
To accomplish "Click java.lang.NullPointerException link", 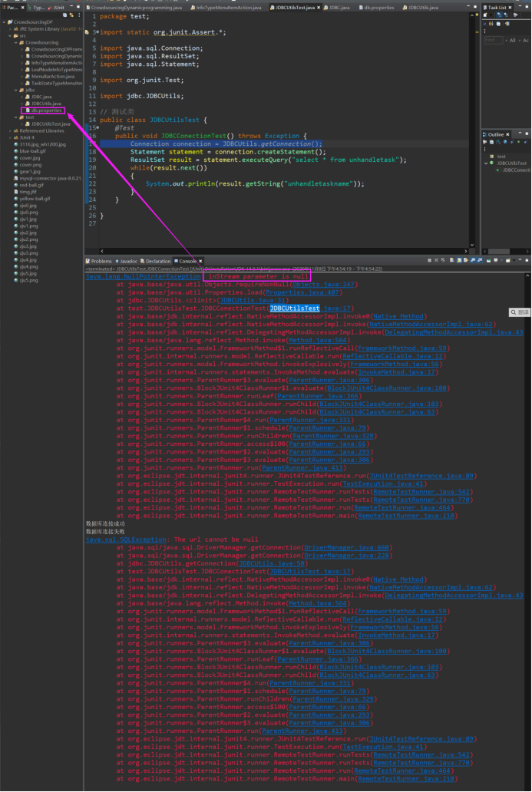I will point(143,277).
